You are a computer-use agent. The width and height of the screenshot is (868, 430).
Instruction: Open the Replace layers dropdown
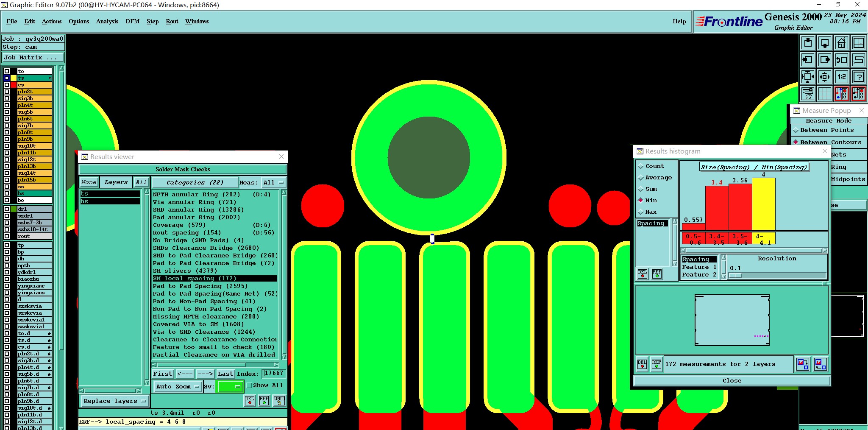pos(114,401)
